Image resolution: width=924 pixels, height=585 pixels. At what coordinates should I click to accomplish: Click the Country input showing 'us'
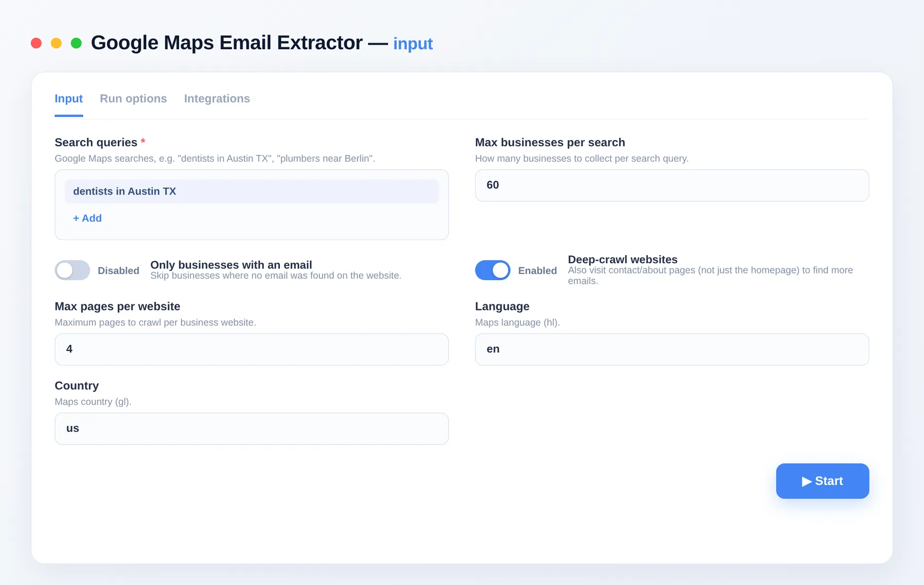(252, 428)
